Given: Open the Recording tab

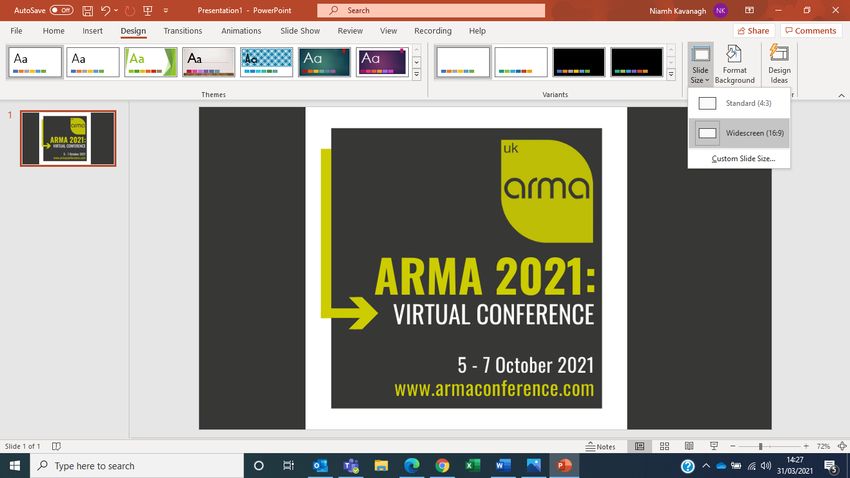Looking at the screenshot, I should click(x=433, y=31).
